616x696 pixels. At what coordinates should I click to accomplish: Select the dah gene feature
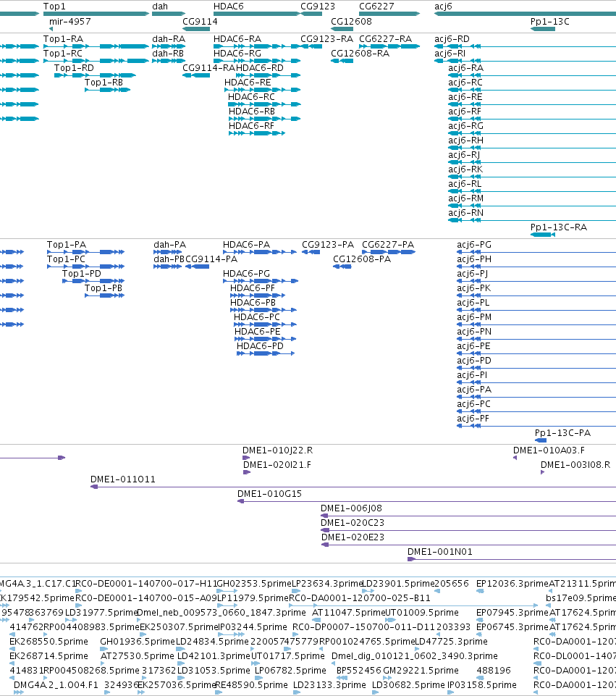tap(169, 14)
